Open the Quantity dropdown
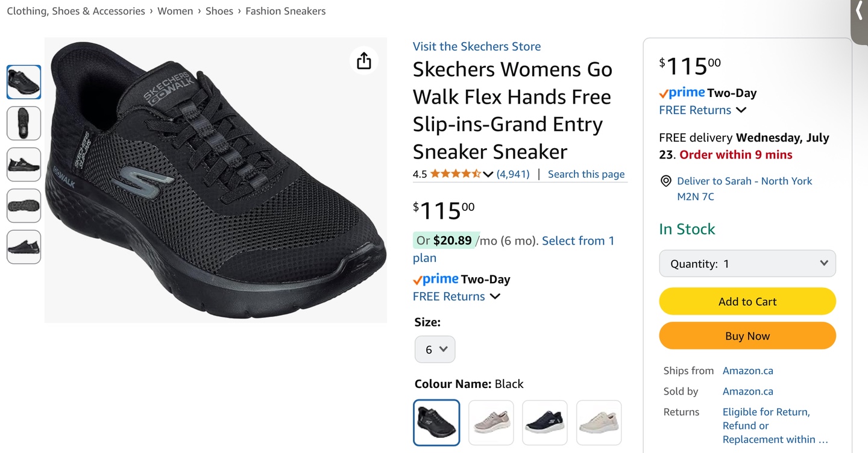Viewport: 868px width, 453px height. pos(747,263)
